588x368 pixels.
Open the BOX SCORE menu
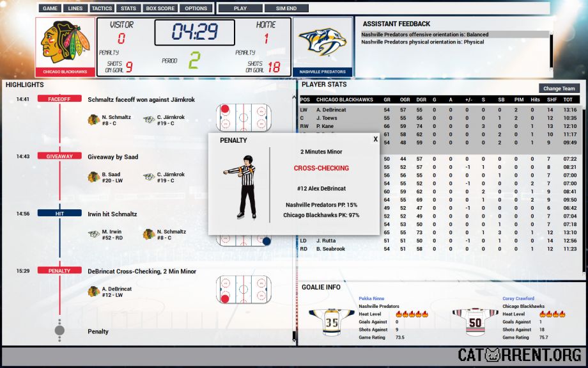point(160,8)
